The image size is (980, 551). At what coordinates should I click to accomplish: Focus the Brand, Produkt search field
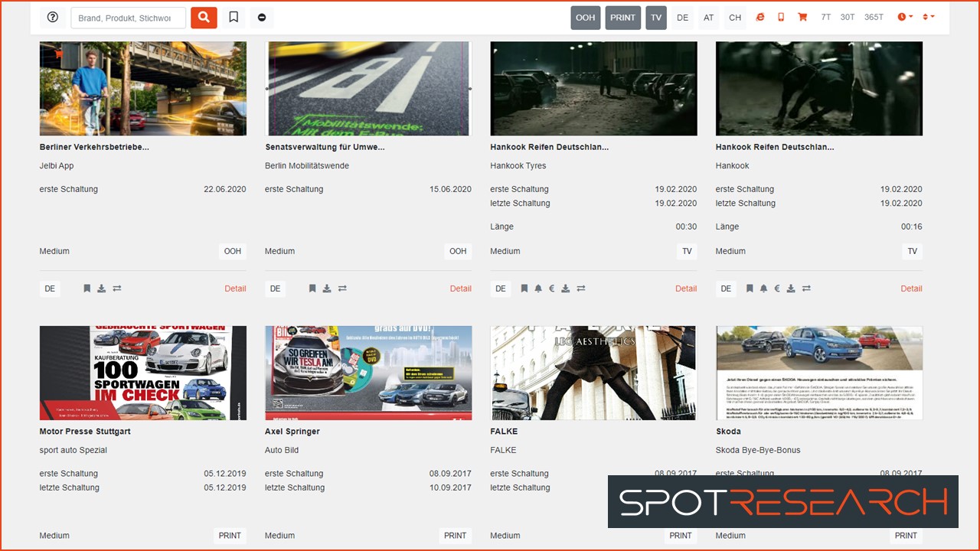tap(128, 18)
